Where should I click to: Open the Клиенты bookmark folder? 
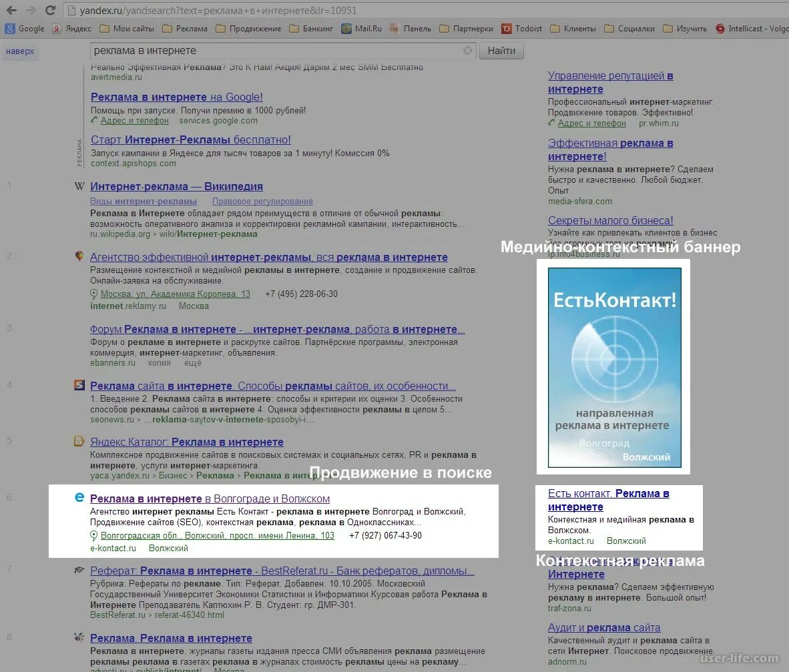point(573,29)
